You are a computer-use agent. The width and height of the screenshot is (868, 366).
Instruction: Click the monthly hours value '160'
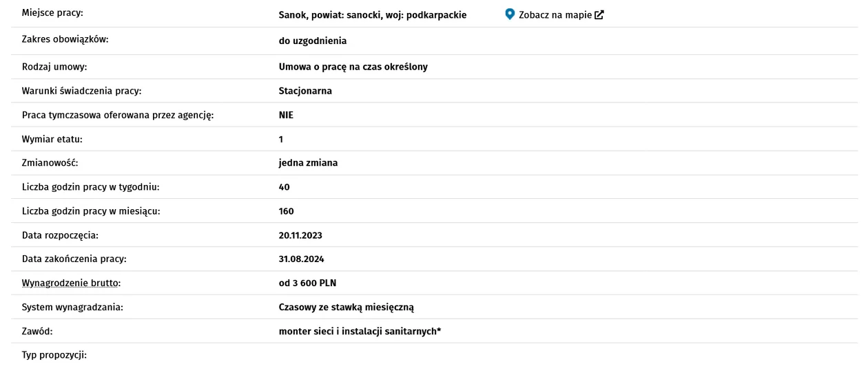(286, 211)
